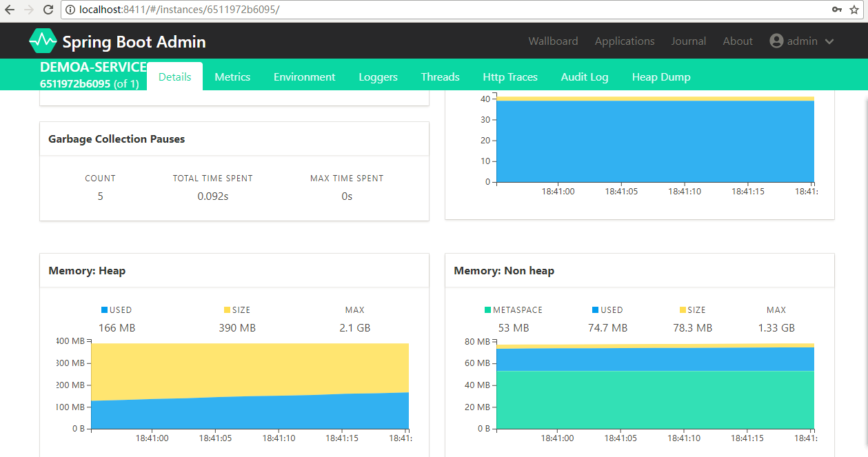Click non heap max value 1.33 GB

776,328
